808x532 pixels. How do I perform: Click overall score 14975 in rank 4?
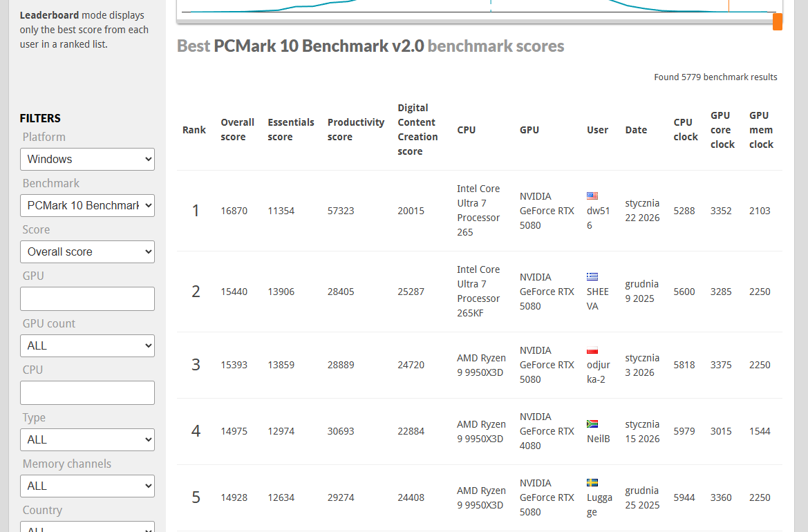234,431
